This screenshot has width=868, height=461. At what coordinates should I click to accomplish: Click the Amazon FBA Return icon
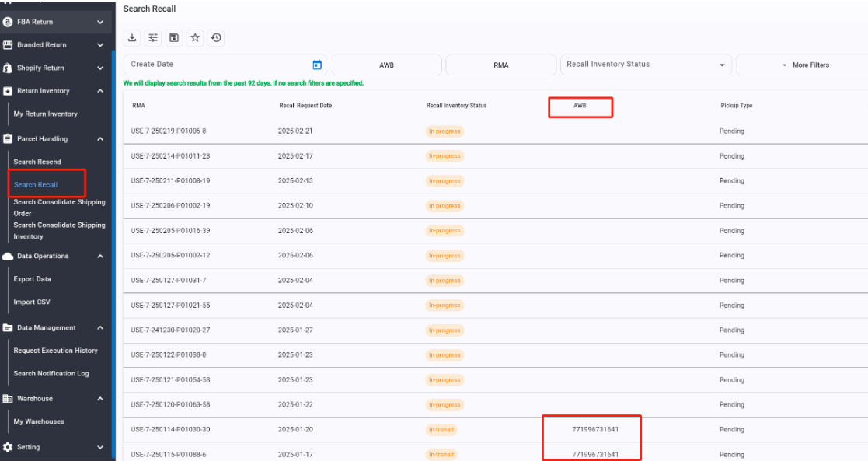click(8, 22)
